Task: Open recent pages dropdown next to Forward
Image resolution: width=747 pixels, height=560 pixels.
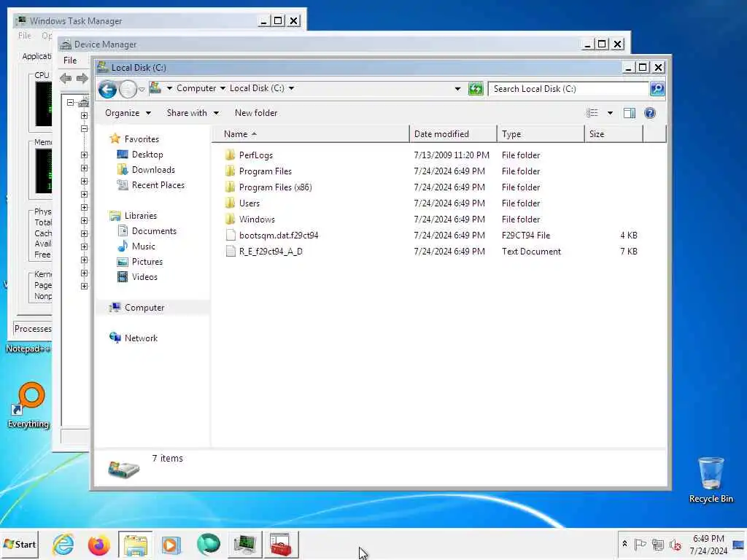Action: pos(142,90)
